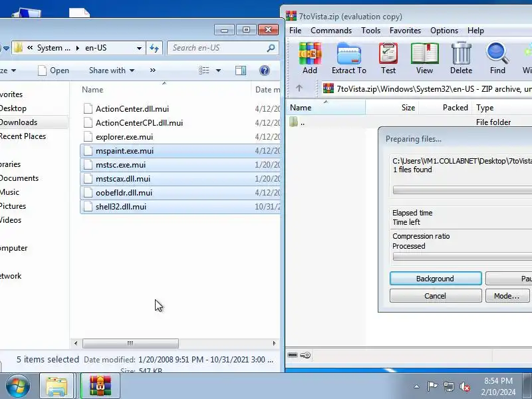
Task: Open the Commands menu
Action: (331, 31)
